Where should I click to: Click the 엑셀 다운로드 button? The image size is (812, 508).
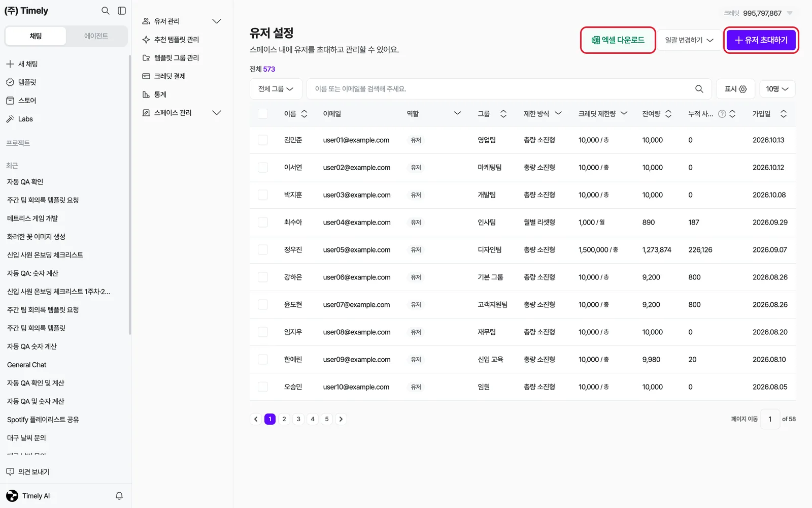[x=618, y=40]
